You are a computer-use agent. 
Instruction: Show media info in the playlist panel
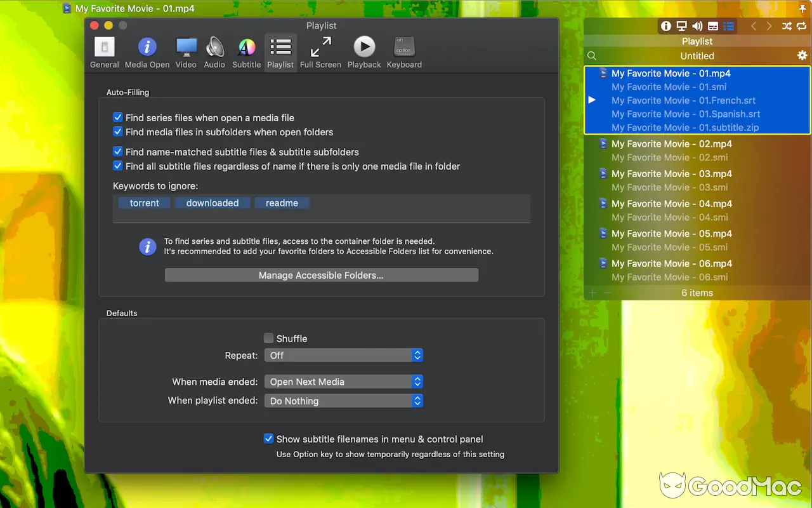(665, 26)
